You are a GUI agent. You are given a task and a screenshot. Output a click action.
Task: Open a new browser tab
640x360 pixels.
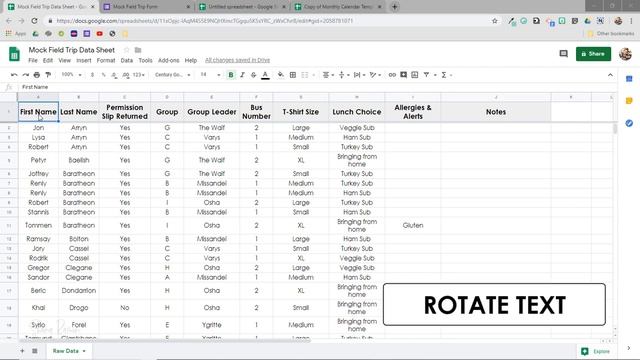tap(395, 7)
